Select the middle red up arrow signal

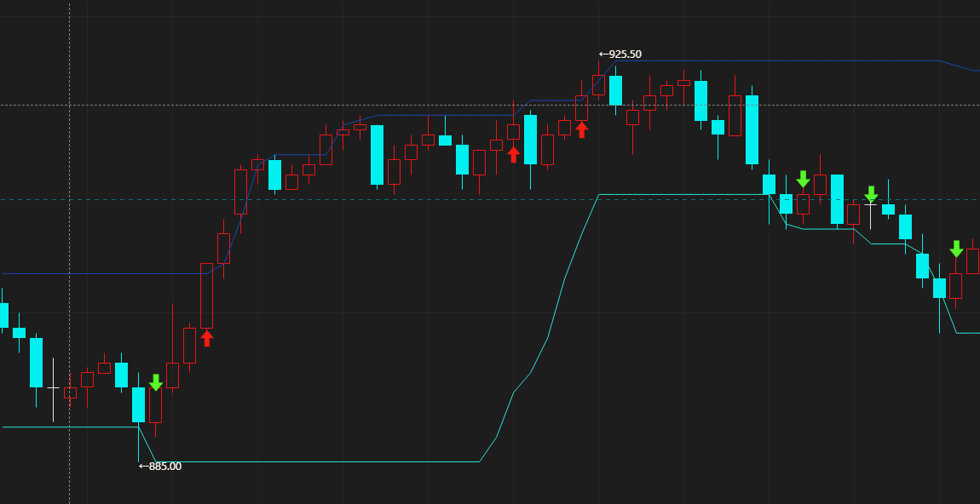click(513, 154)
